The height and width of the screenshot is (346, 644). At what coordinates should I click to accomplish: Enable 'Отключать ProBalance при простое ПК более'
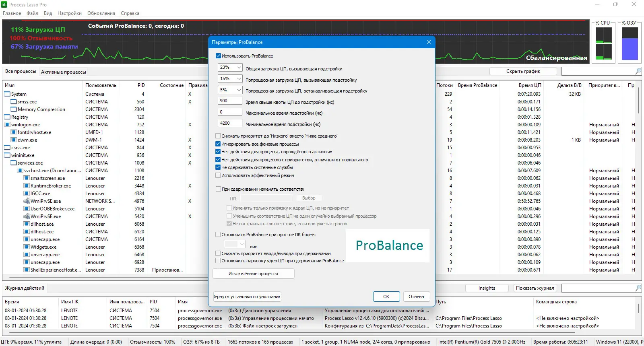[218, 235]
